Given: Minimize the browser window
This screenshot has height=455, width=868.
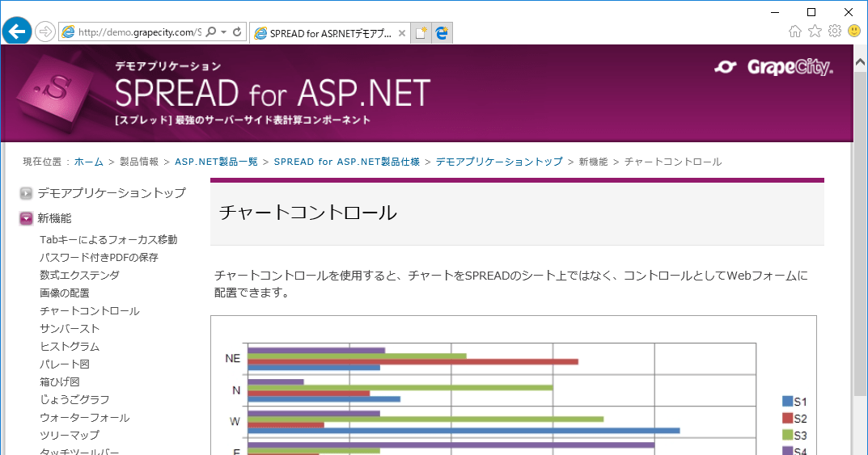Looking at the screenshot, I should click(x=775, y=12).
